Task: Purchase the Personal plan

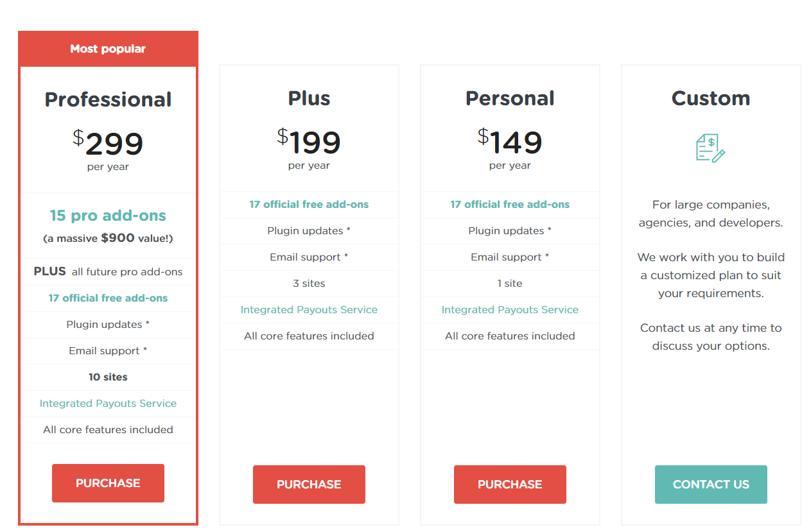Action: click(510, 485)
